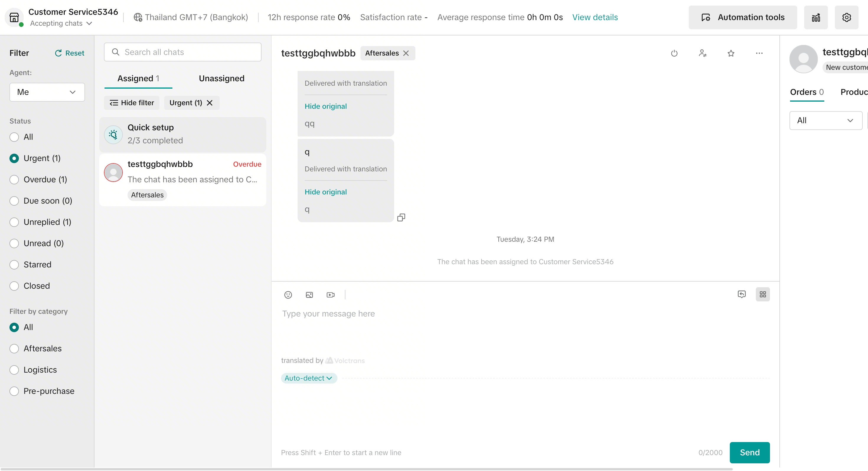Open Automation tools
868x471 pixels.
(x=742, y=17)
